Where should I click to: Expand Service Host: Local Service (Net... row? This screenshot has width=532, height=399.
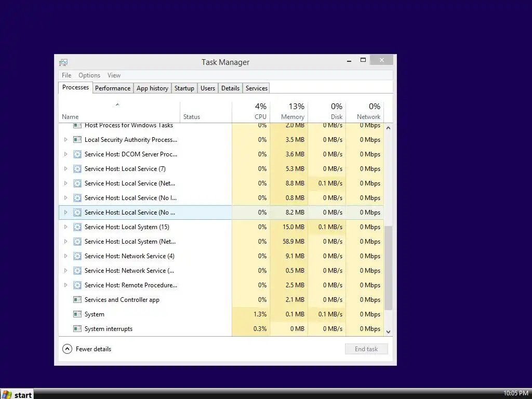tap(65, 183)
